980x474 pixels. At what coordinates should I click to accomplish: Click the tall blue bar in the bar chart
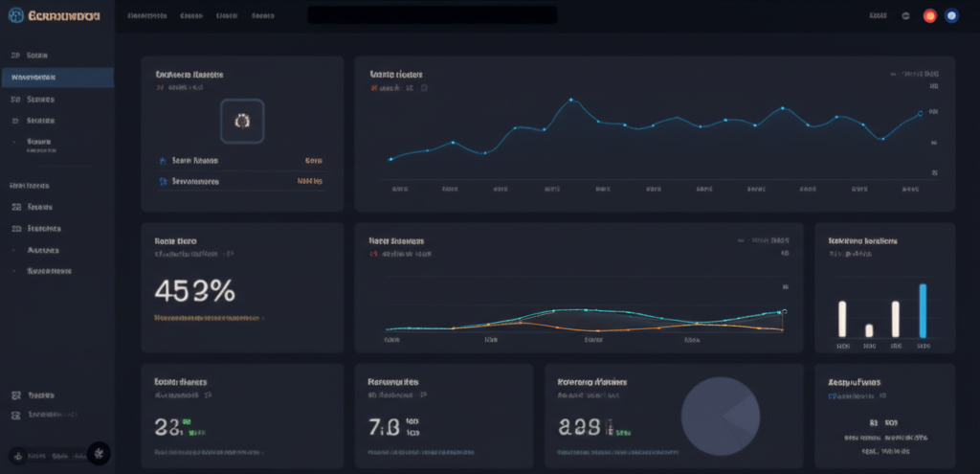click(x=923, y=310)
